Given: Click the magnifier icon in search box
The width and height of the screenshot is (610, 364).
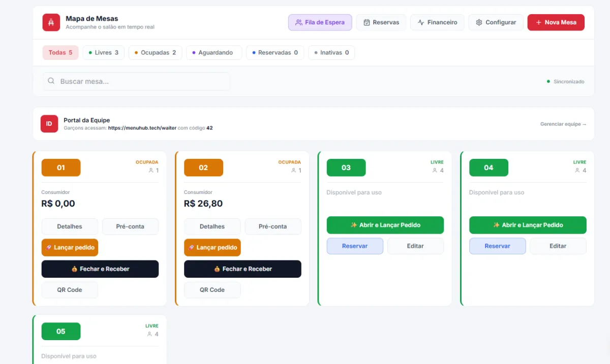Looking at the screenshot, I should point(51,81).
